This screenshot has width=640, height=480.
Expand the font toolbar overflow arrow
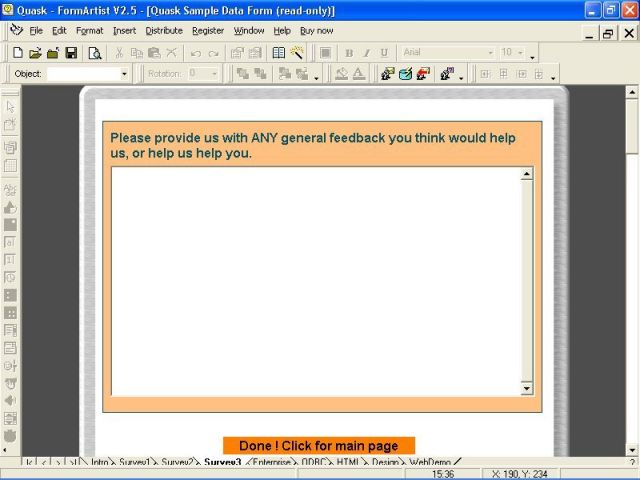point(532,57)
